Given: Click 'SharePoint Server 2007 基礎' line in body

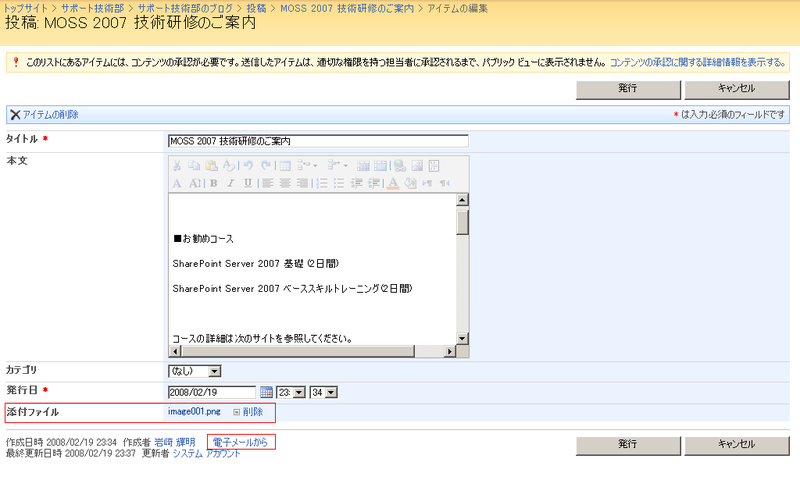Looking at the screenshot, I should [256, 264].
